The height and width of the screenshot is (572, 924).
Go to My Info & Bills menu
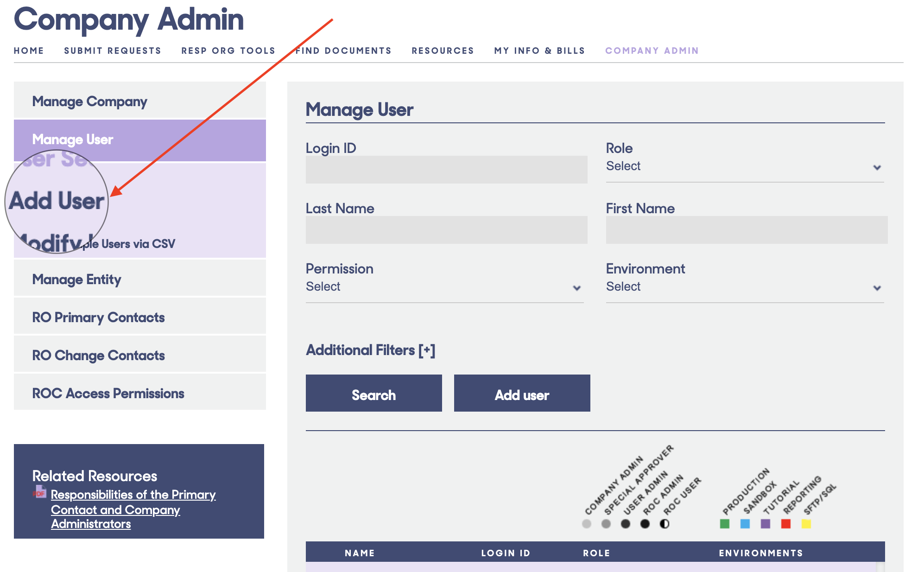pos(539,51)
